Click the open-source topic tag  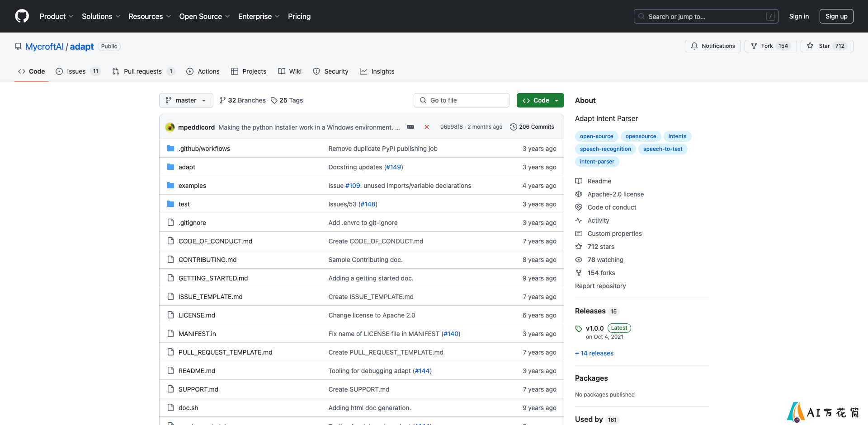[596, 136]
